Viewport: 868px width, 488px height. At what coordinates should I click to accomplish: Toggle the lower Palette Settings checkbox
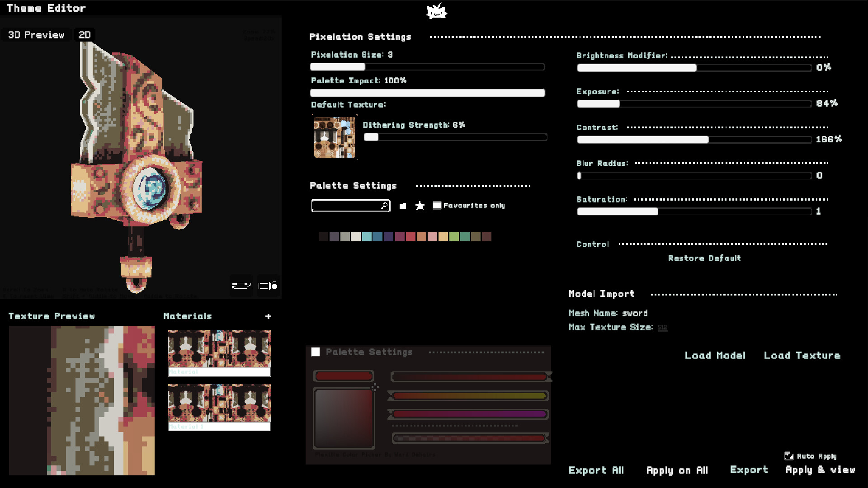pyautogui.click(x=316, y=352)
